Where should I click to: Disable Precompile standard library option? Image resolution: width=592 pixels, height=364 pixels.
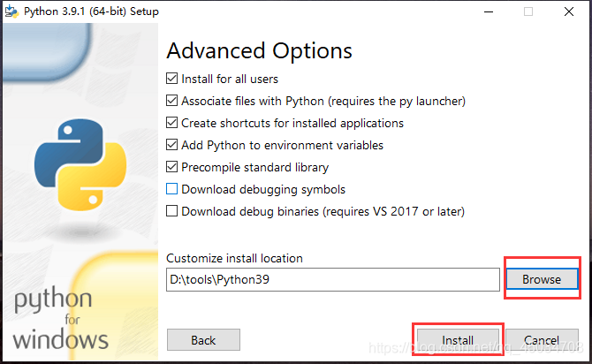171,167
